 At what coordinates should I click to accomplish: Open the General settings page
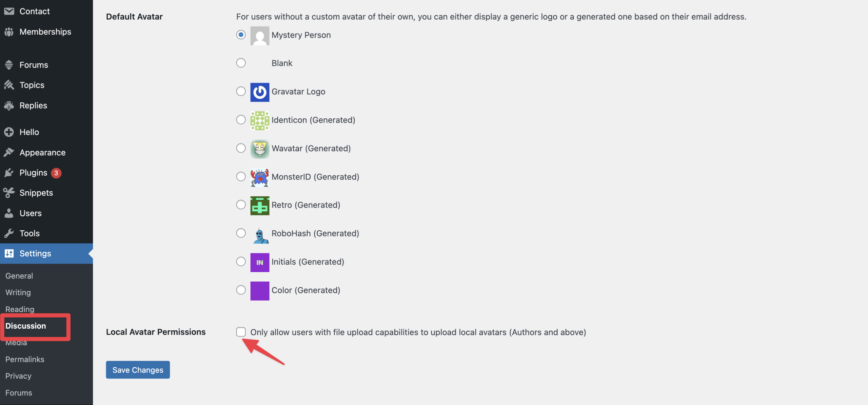pos(19,276)
